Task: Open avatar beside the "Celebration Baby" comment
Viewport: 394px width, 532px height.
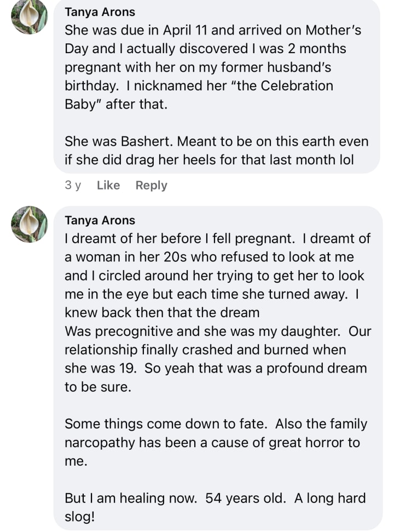Action: 30,16
